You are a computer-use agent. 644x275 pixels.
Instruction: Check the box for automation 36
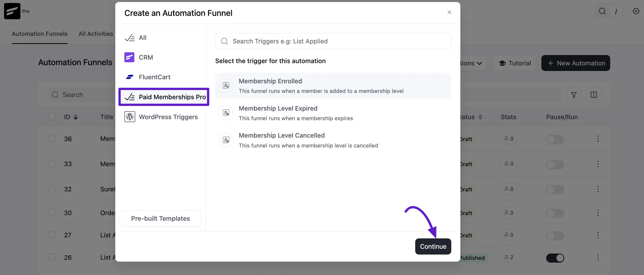point(52,138)
